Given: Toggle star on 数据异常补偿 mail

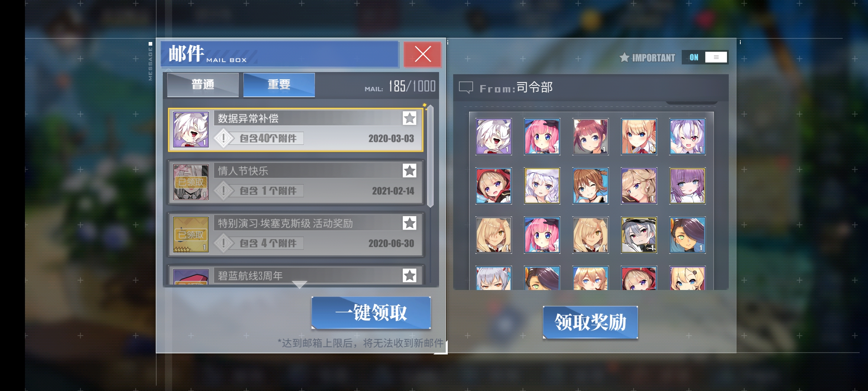Looking at the screenshot, I should click(x=409, y=118).
